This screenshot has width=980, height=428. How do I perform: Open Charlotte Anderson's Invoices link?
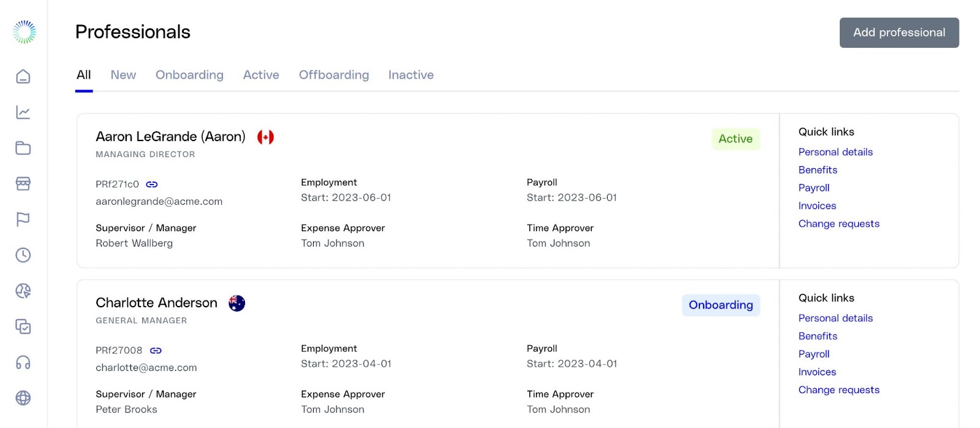coord(817,372)
